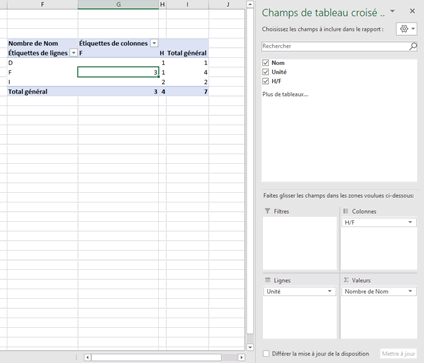The width and height of the screenshot is (424, 363).
Task: Open the pivot field pane settings gear
Action: click(x=407, y=29)
